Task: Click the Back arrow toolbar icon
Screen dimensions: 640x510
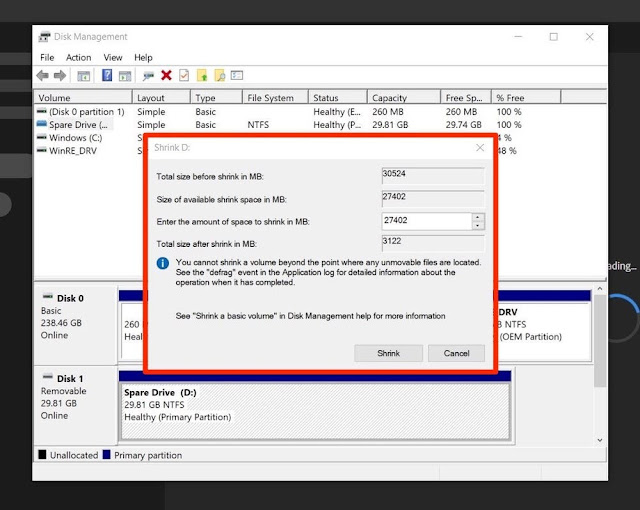Action: [x=42, y=75]
